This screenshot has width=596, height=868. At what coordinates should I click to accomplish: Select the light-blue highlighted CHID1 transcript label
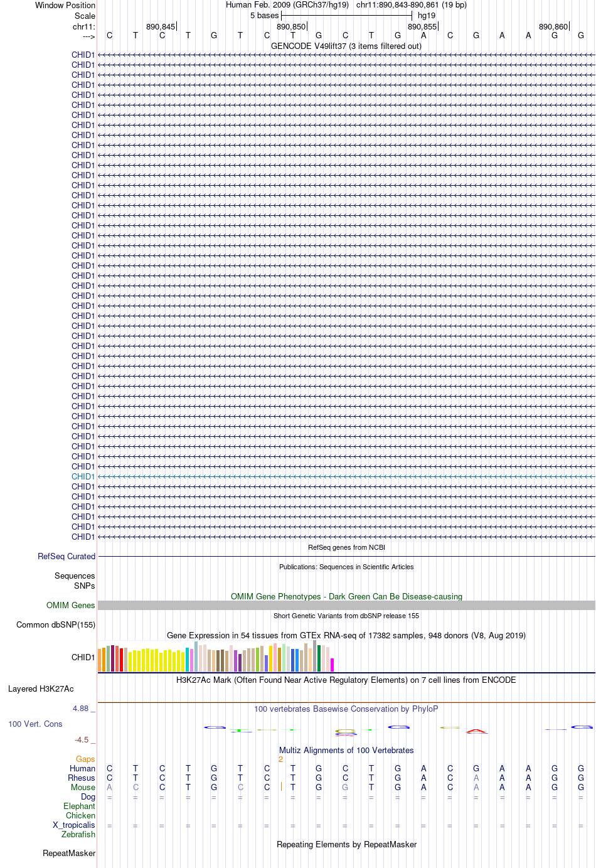(83, 476)
